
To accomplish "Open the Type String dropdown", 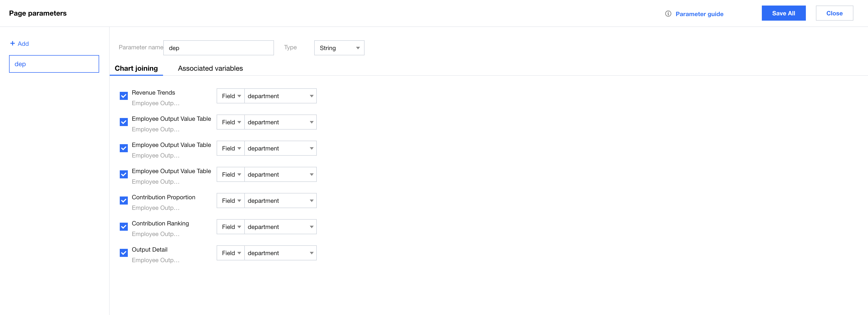I will 339,48.
